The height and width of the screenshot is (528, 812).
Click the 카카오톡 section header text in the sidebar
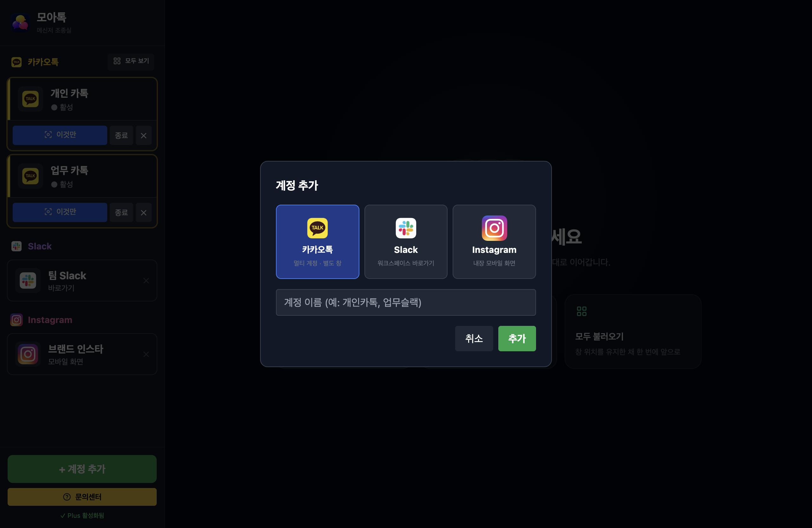43,62
